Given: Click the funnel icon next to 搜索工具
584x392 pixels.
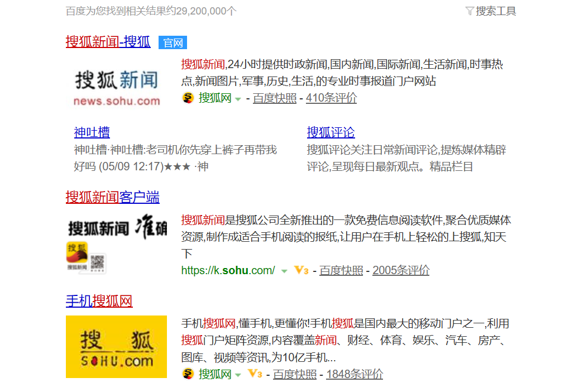Looking at the screenshot, I should pyautogui.click(x=470, y=11).
